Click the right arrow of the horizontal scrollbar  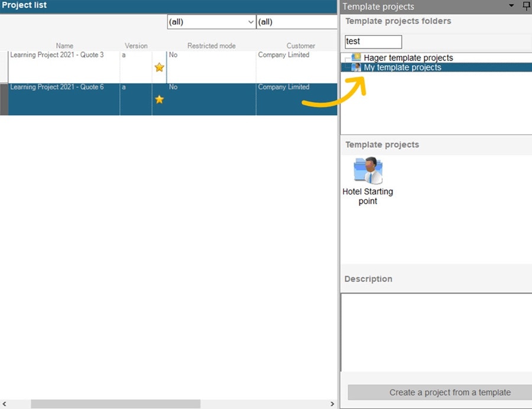332,403
